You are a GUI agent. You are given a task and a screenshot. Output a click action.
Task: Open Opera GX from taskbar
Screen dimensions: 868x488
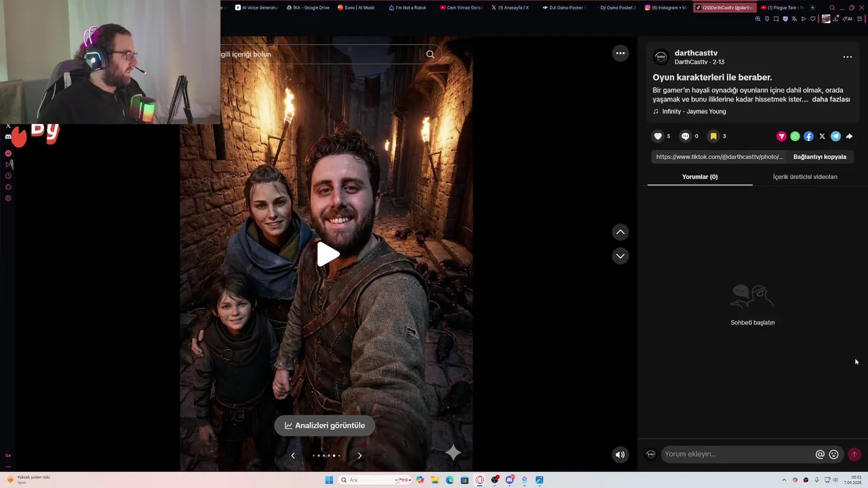[479, 480]
